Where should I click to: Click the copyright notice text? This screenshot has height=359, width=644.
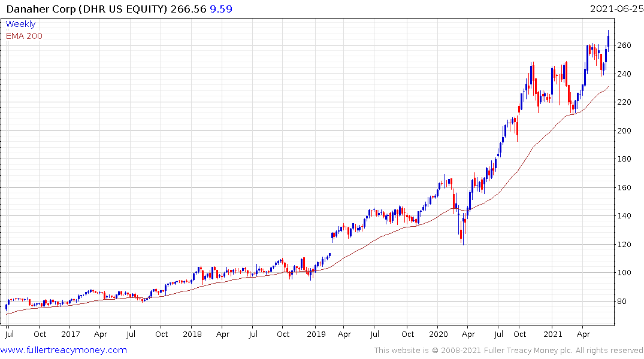tap(509, 351)
